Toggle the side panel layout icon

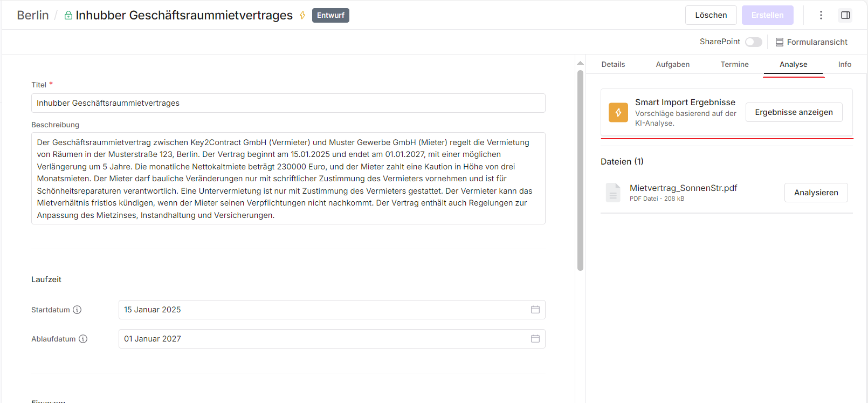point(845,15)
